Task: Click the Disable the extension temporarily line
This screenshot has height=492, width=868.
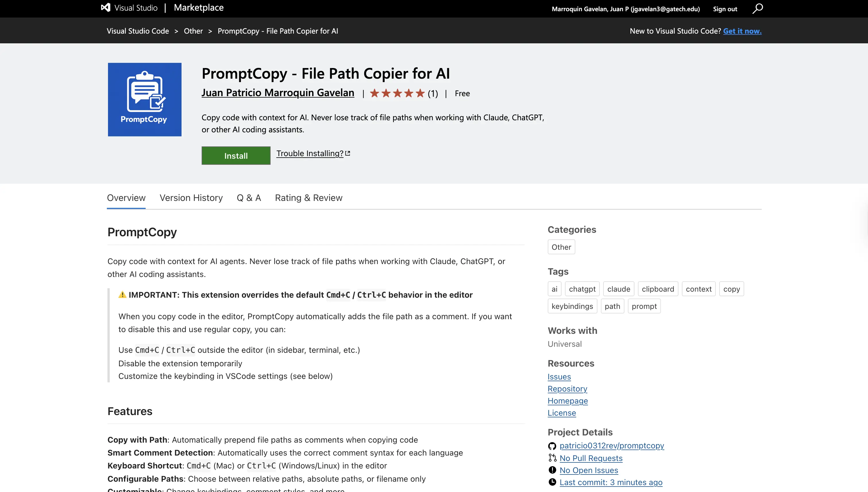Action: [180, 364]
